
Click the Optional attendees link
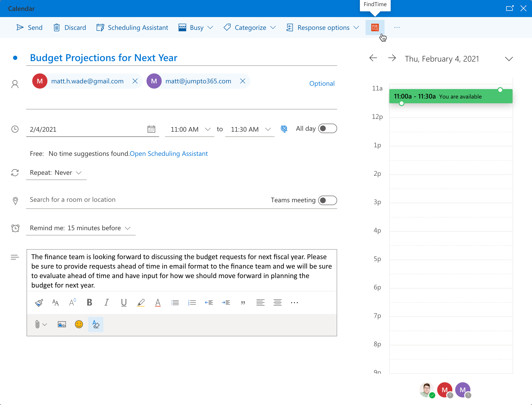click(322, 83)
